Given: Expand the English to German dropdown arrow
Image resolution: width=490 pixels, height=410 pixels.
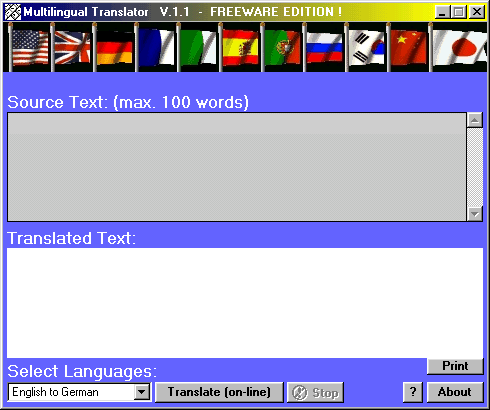Looking at the screenshot, I should point(142,392).
